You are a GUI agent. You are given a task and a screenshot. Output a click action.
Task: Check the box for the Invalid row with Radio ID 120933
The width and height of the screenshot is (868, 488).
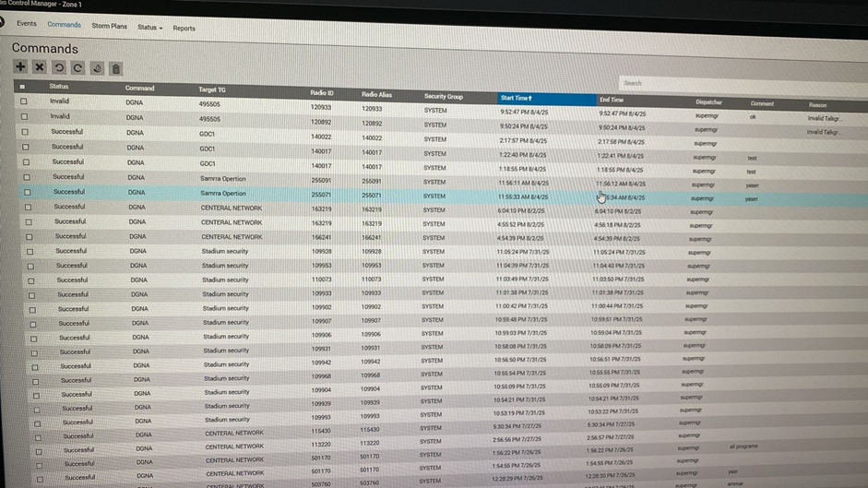[23, 101]
